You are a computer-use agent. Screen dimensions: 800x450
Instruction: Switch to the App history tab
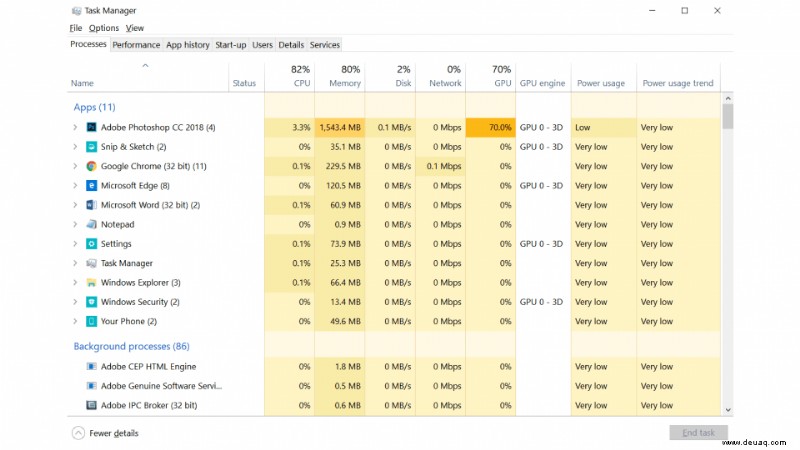[x=188, y=45]
